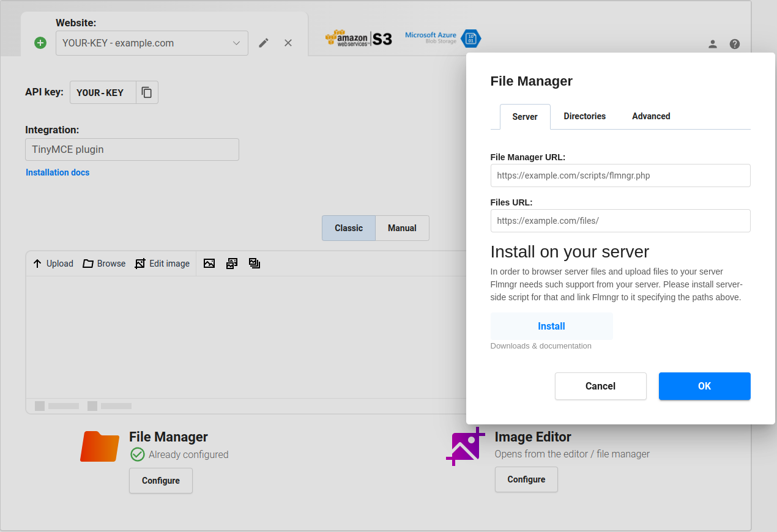Viewport: 777px width, 532px height.
Task: Add a new website with the green plus icon
Action: point(40,43)
